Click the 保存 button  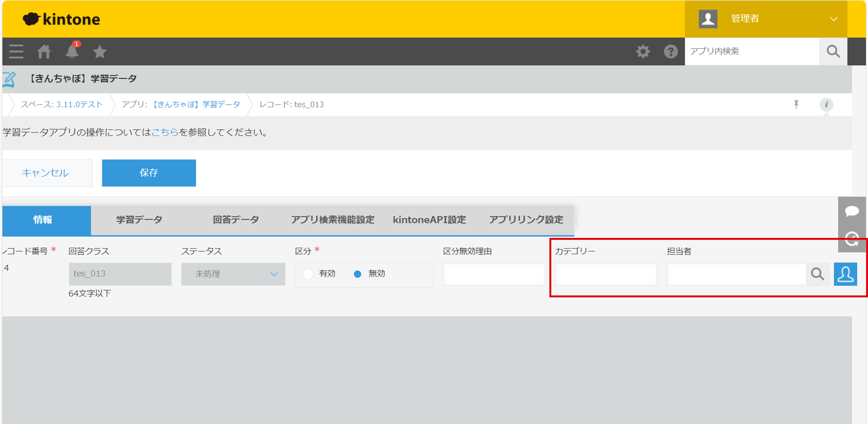coord(149,173)
